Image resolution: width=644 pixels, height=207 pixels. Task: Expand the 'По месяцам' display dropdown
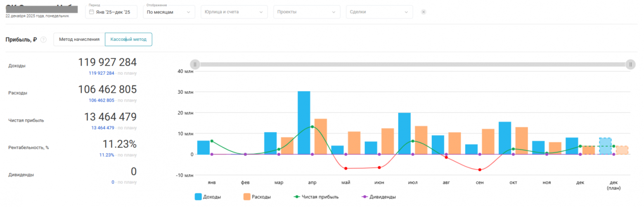pos(169,12)
